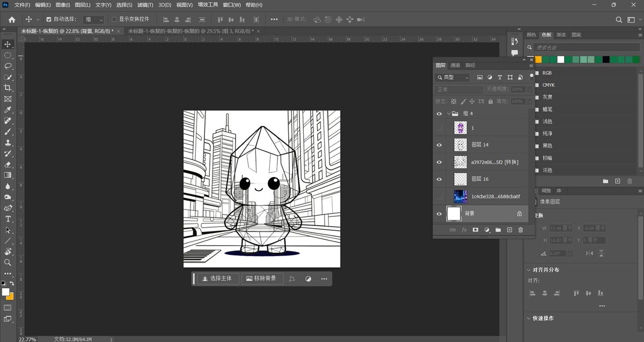The height and width of the screenshot is (342, 644).
Task: Create new adjustment layer icon
Action: coord(487,230)
